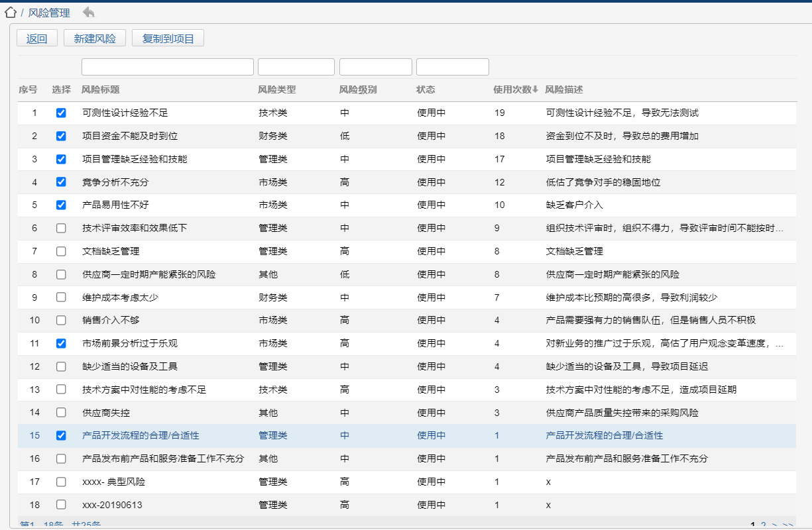Screen dimensions: 812x530
Task: Open the 风险管理 breadcrumb link
Action: 49,13
